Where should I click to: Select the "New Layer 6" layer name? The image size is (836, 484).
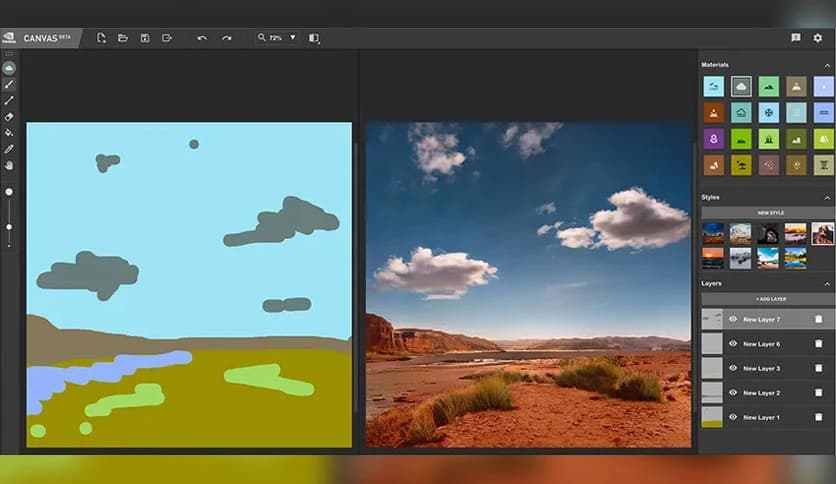point(761,344)
